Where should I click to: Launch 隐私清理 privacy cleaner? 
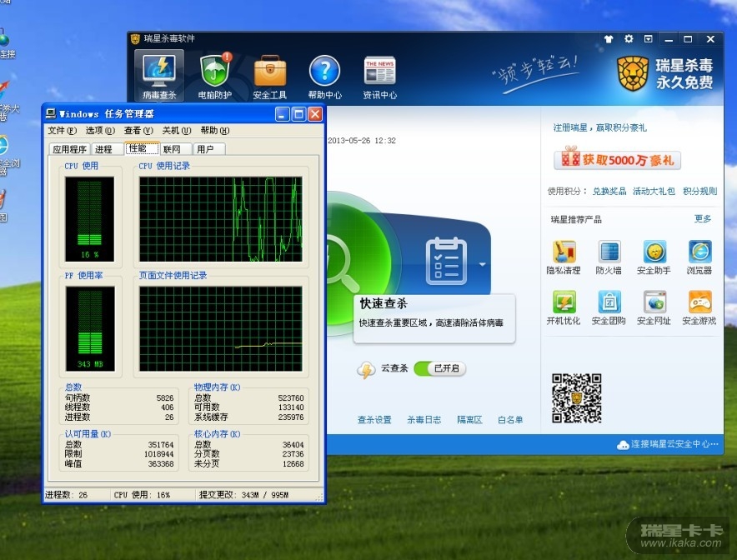point(564,257)
